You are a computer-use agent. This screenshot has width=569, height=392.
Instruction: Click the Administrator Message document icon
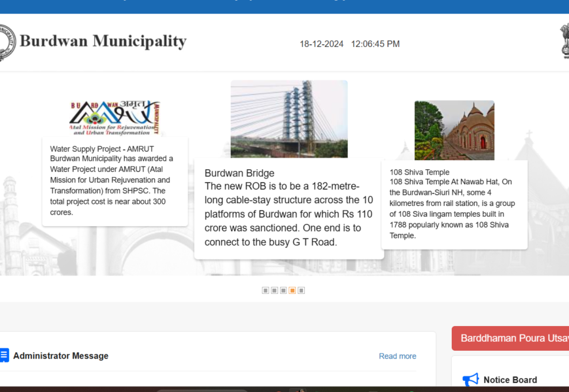point(4,355)
